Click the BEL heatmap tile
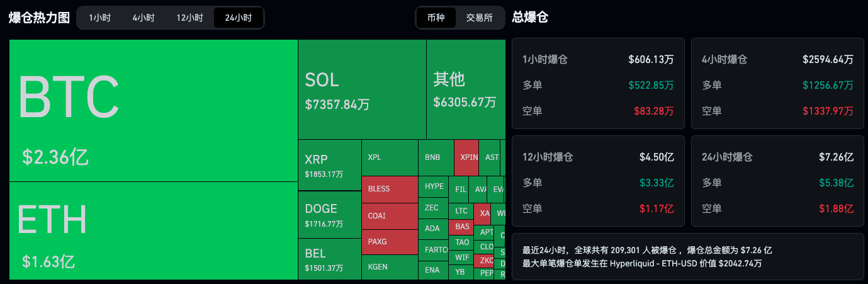This screenshot has width=868, height=284. [329, 259]
